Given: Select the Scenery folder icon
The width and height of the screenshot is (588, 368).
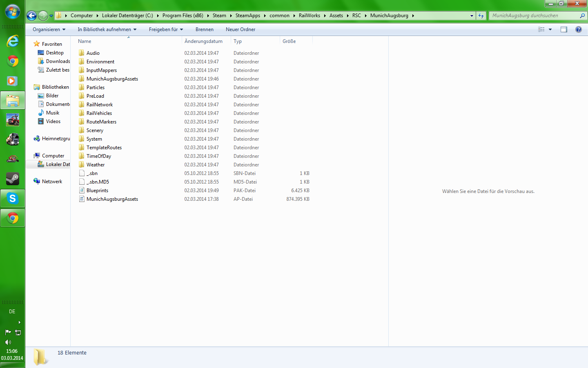Looking at the screenshot, I should click(x=82, y=130).
